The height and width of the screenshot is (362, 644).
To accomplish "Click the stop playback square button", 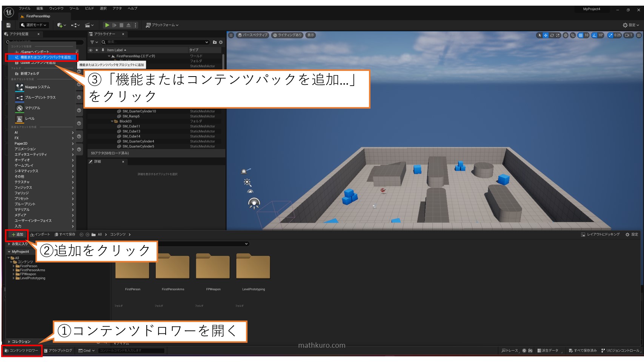I will pyautogui.click(x=121, y=25).
